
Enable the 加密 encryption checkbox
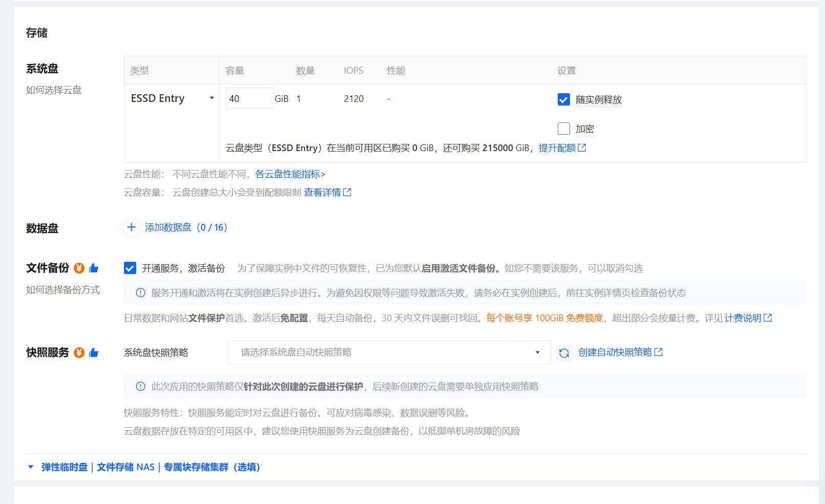(564, 129)
